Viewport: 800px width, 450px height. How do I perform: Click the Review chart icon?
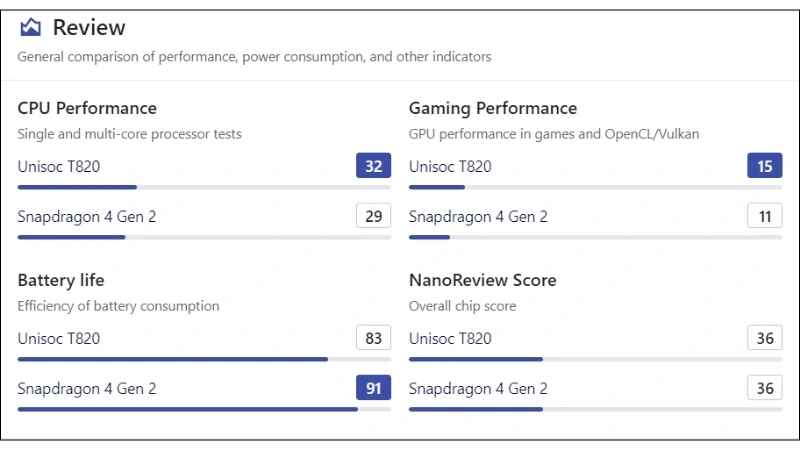[31, 27]
